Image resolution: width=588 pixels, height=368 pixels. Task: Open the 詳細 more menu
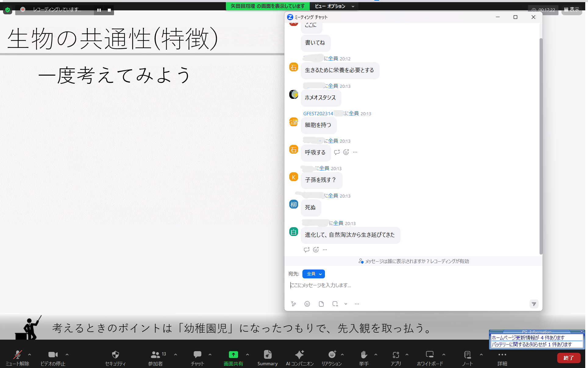point(502,358)
